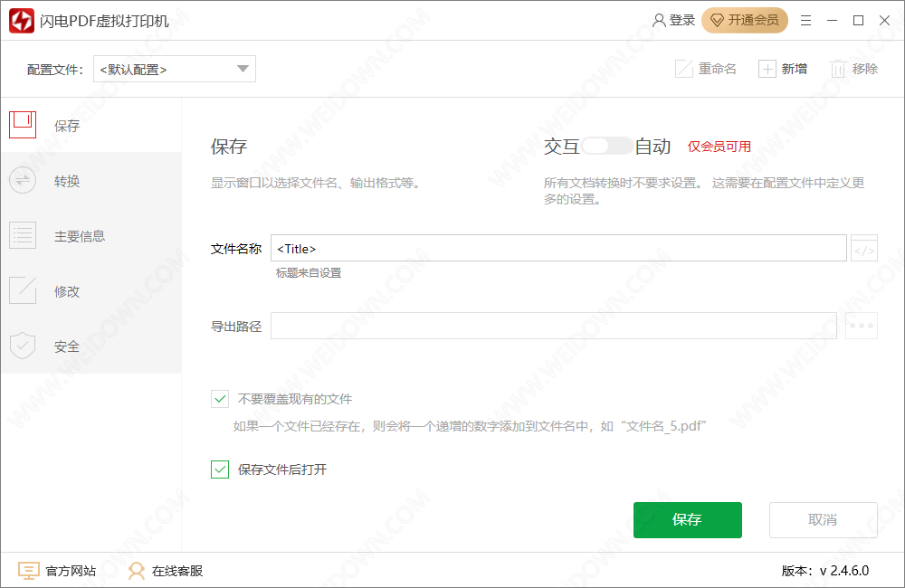Click the 仅会员可用 red link text

pyautogui.click(x=719, y=147)
